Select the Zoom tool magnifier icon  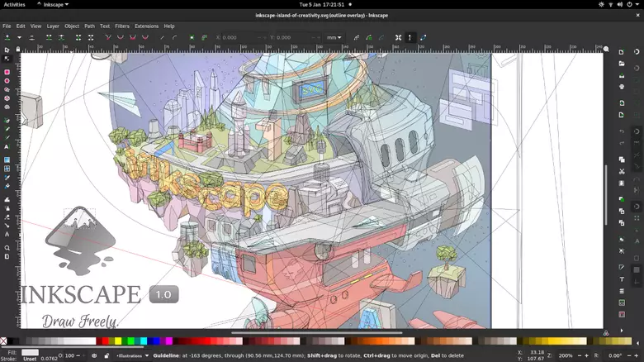click(x=7, y=247)
